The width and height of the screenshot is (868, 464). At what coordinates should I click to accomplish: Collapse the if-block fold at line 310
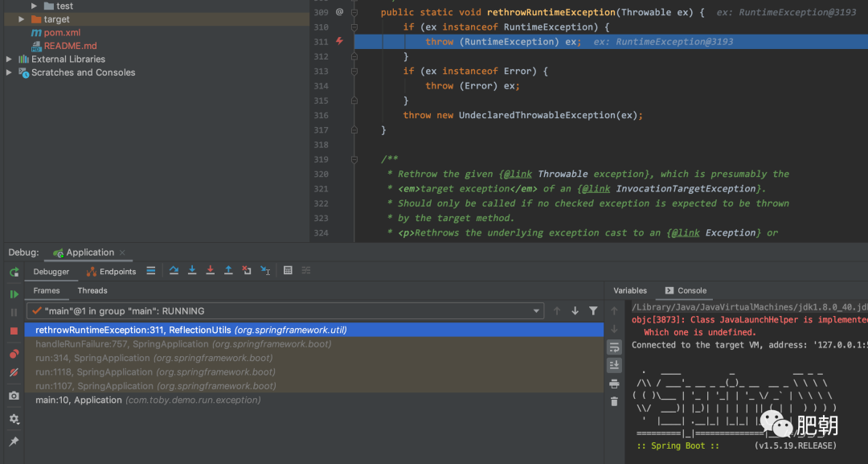click(354, 27)
